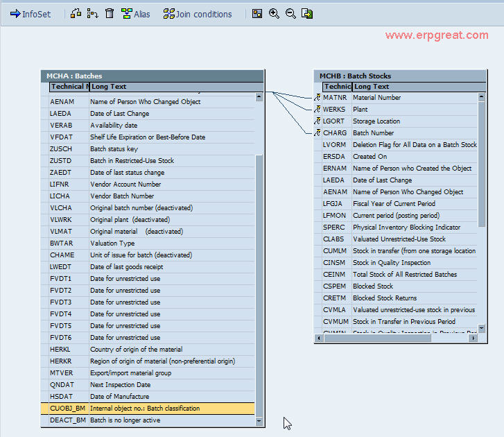Click the navigation overview icon
Image resolution: width=504 pixels, height=437 pixels.
click(x=257, y=13)
